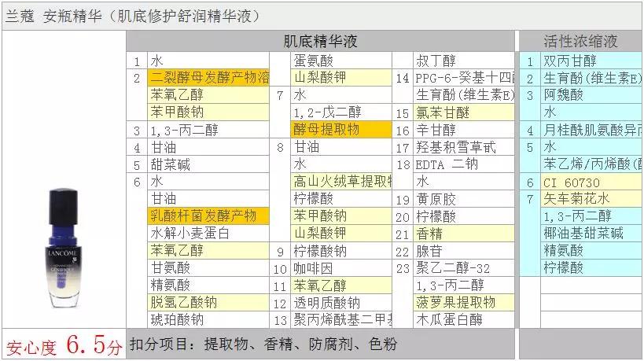Click 精氨酸 in the 活性浓缩液 column

coord(591,251)
